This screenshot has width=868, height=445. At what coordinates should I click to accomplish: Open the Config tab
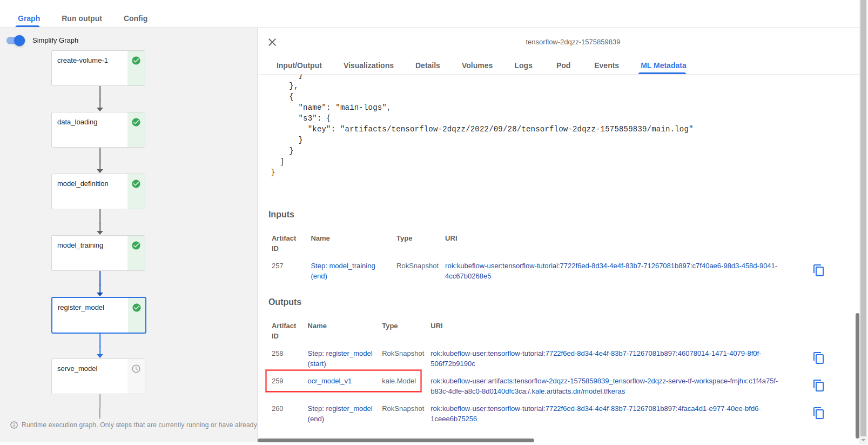click(x=136, y=18)
